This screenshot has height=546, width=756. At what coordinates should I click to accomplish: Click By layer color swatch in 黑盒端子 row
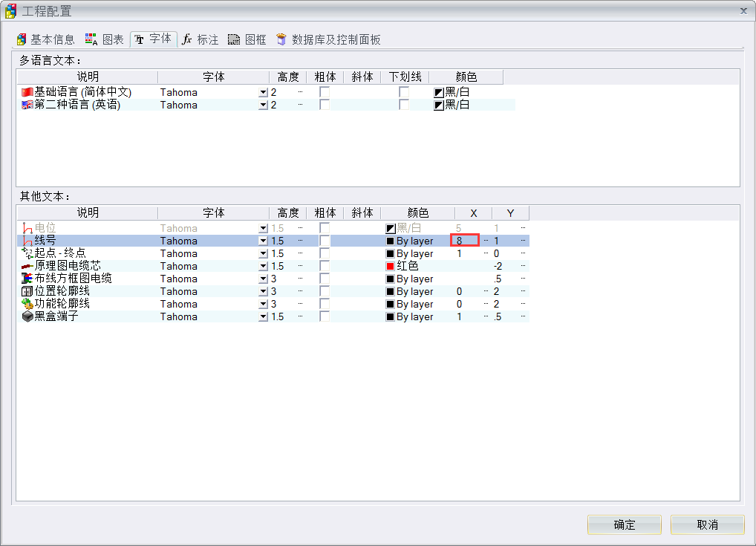click(x=391, y=317)
